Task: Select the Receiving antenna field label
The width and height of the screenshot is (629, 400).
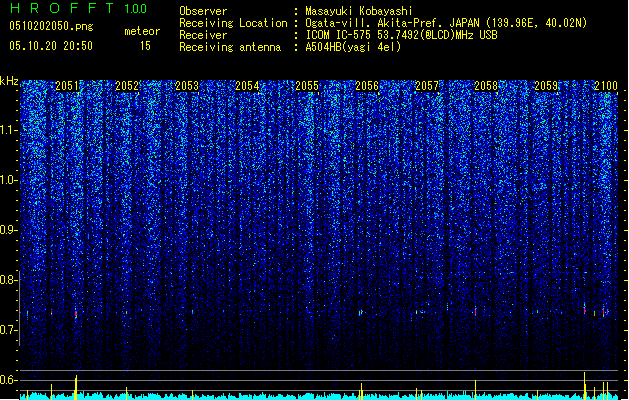Action: coord(230,47)
